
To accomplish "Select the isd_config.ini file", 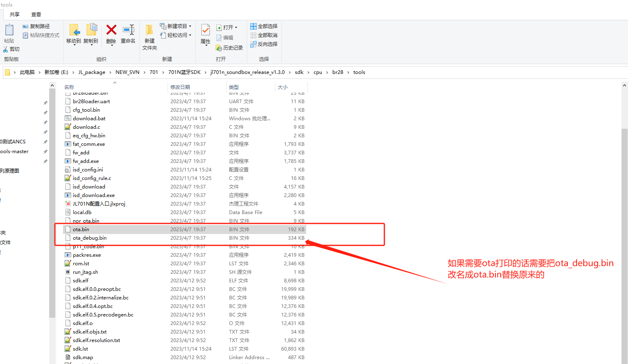I will (185, 170).
